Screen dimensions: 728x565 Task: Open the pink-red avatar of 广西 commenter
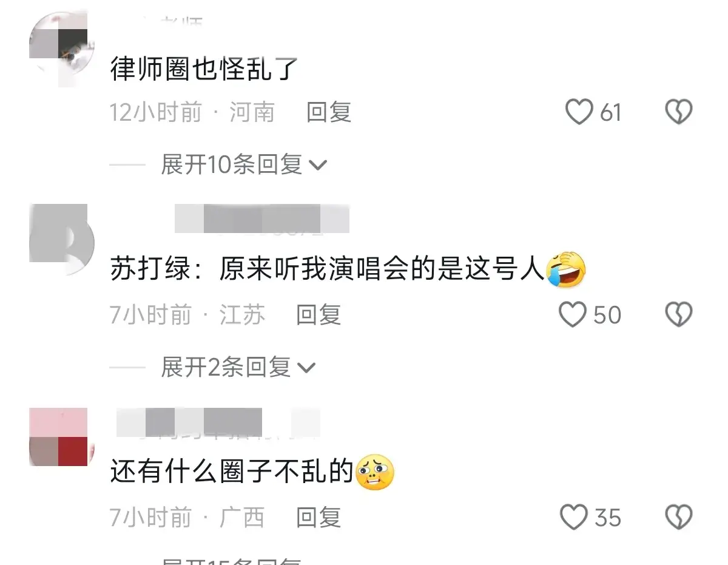point(61,437)
